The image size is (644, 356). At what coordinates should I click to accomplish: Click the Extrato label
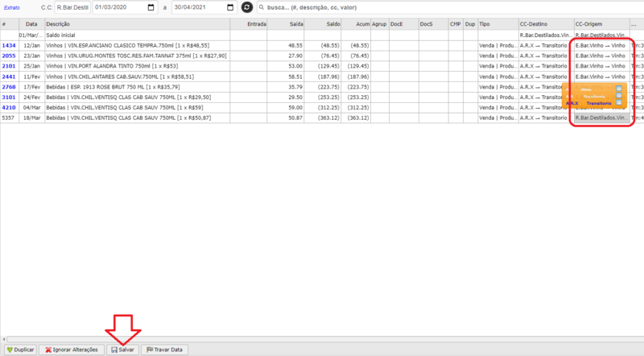pos(11,7)
